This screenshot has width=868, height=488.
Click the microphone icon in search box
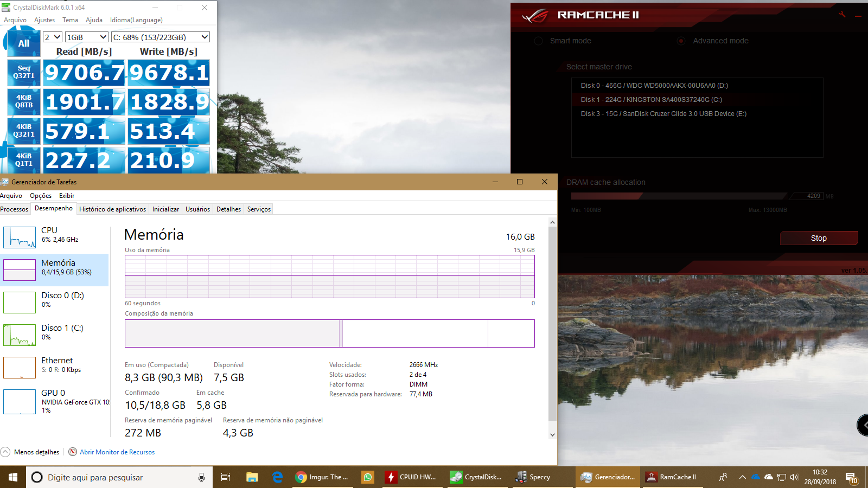201,477
